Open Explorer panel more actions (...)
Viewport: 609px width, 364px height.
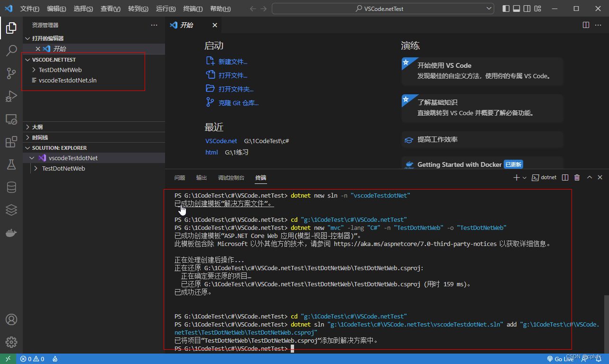(x=154, y=25)
